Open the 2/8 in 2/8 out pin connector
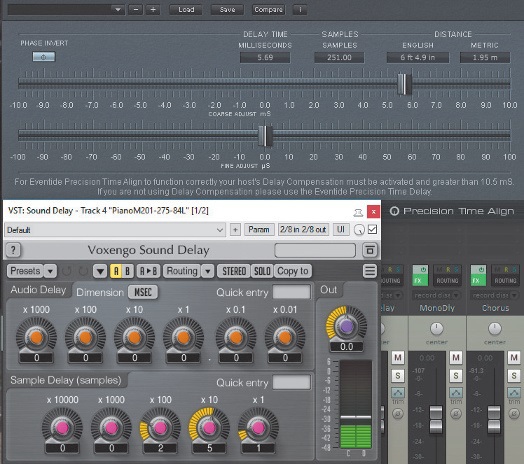 pos(303,230)
